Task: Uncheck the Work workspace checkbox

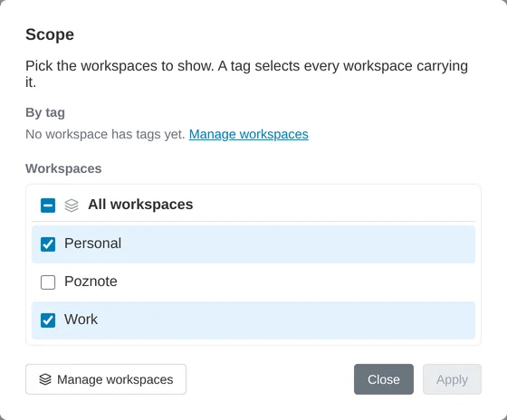Action: 48,320
